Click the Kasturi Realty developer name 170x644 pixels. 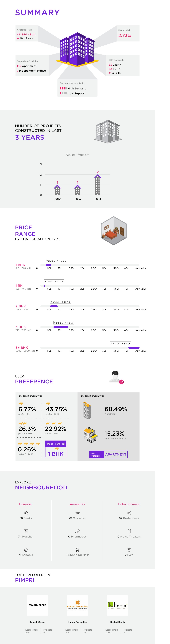click(x=118, y=622)
